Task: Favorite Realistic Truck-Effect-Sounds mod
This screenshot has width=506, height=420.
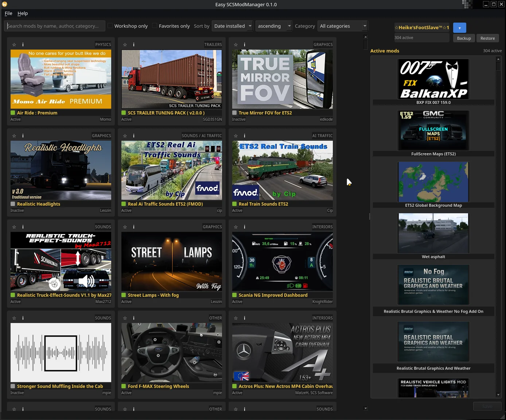Action: [x=14, y=227]
